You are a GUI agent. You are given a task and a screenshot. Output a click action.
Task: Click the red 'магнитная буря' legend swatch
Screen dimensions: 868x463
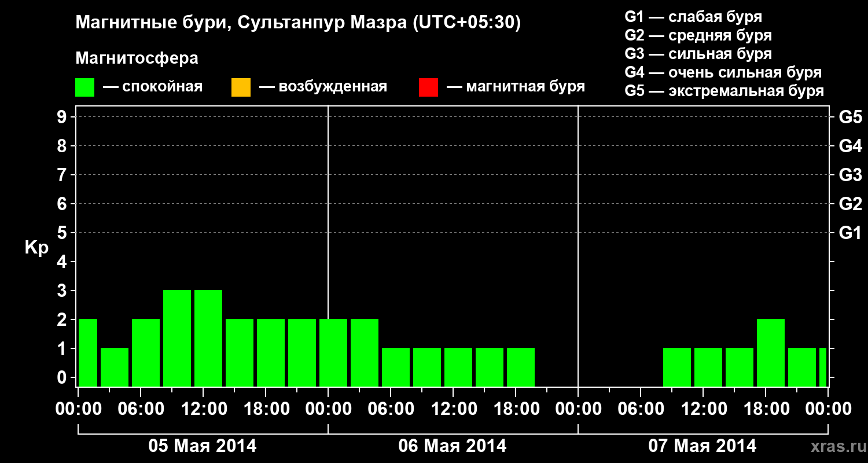click(x=428, y=87)
